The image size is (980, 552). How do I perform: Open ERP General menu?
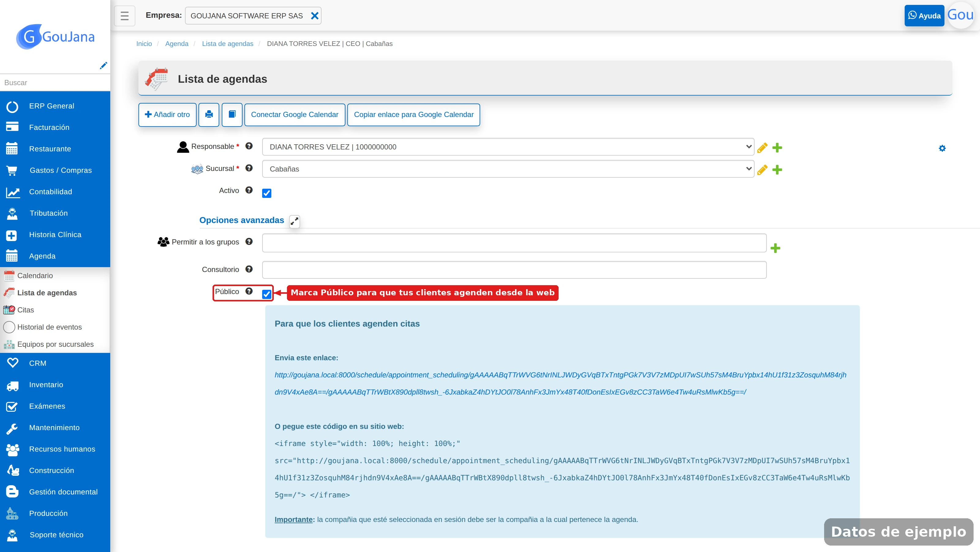[x=55, y=106]
